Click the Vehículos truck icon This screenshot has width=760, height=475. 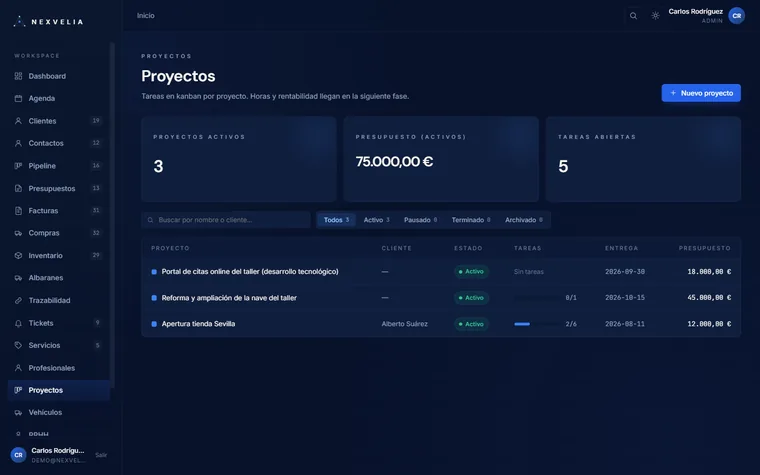18,412
